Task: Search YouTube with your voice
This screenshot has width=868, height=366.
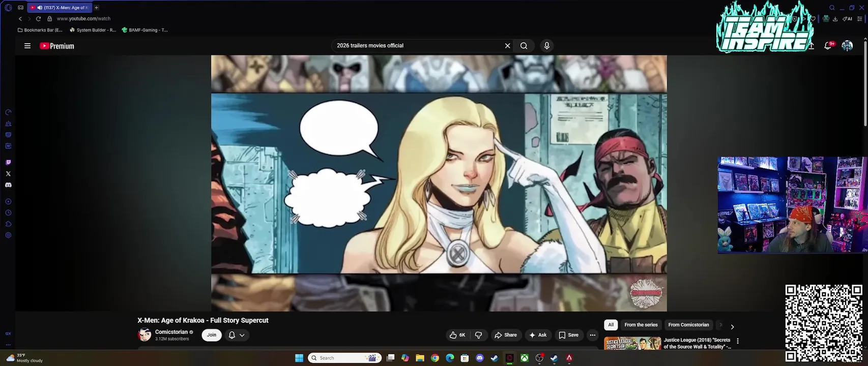Action: [547, 46]
